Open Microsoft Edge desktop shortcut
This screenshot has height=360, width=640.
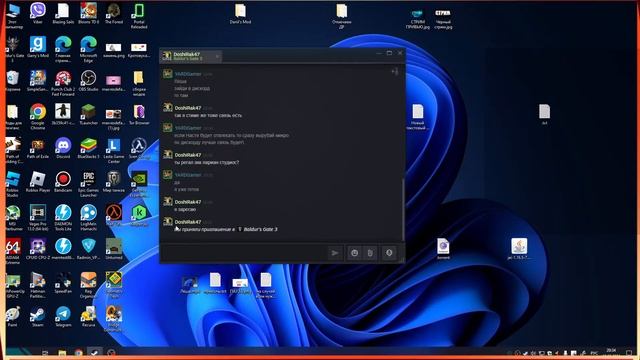tap(89, 49)
